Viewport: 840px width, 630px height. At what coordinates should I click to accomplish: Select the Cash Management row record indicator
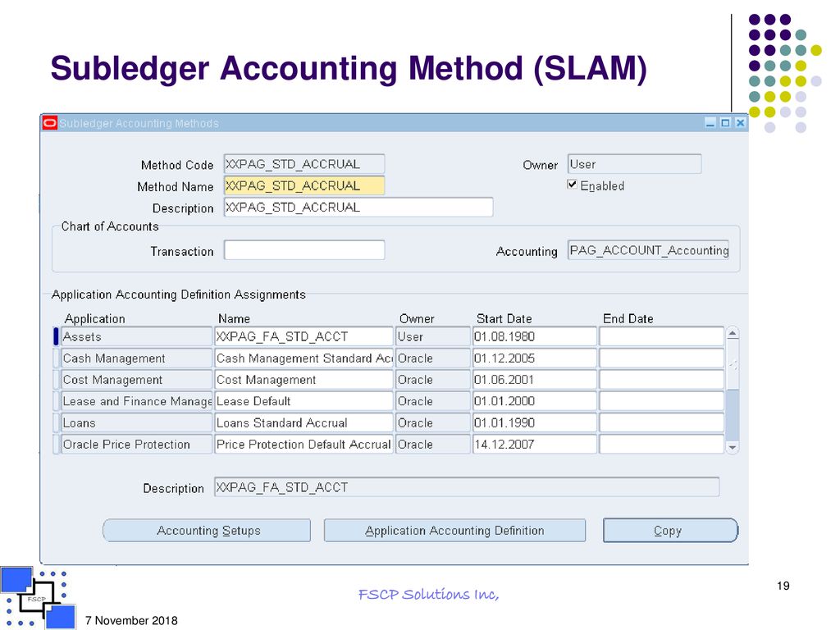57,358
